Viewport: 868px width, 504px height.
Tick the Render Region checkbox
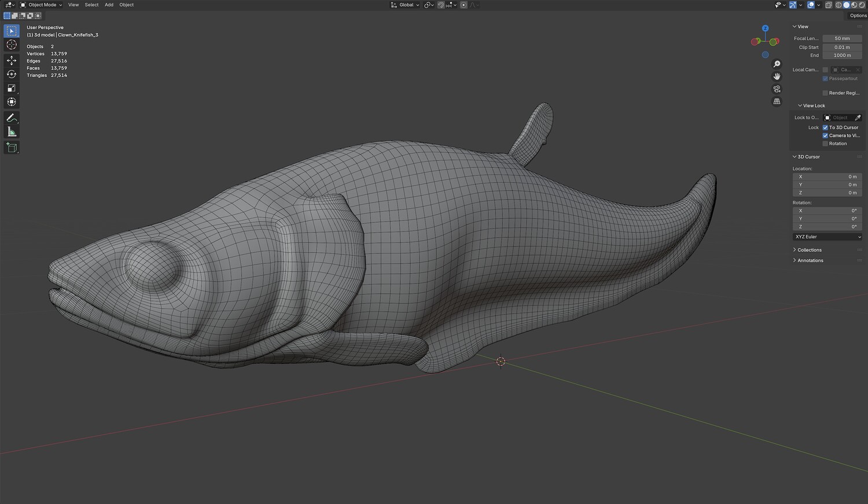pyautogui.click(x=825, y=93)
